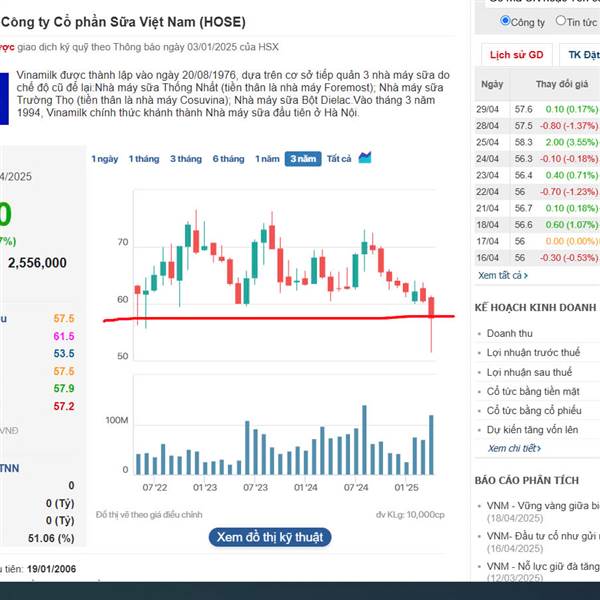
Task: Click the tallest volume bar near 07 '24
Action: click(x=364, y=440)
